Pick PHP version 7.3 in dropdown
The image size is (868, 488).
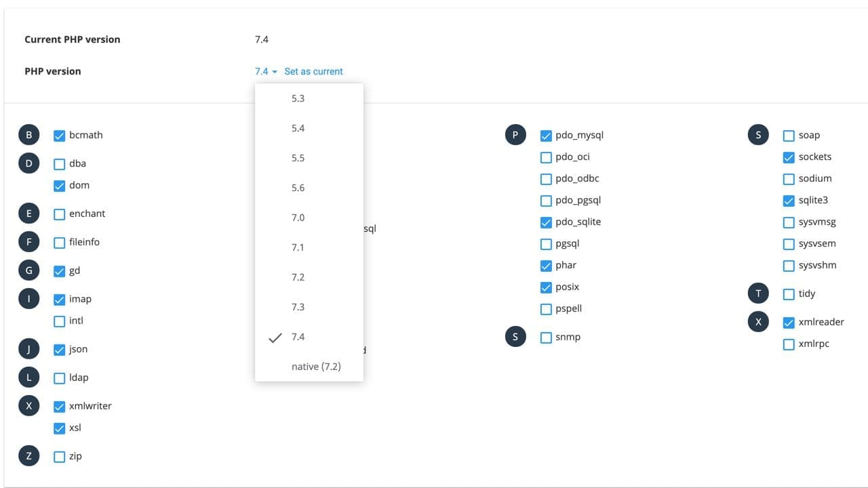coord(298,307)
